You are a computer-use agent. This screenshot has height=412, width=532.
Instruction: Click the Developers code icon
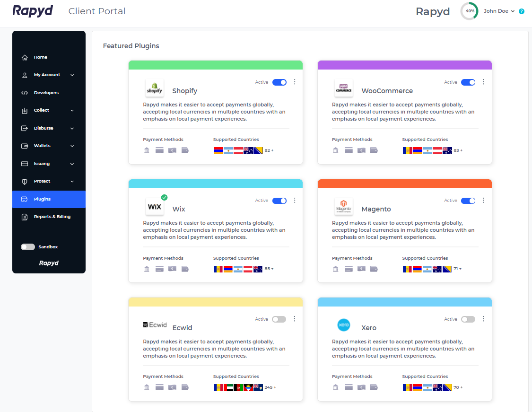click(x=25, y=93)
